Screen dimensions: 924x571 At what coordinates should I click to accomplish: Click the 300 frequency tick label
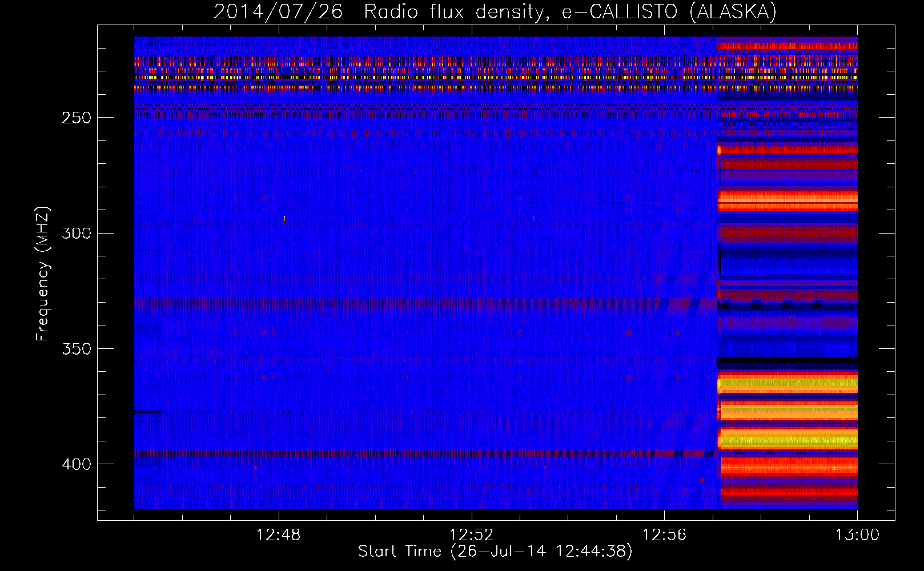coord(77,233)
